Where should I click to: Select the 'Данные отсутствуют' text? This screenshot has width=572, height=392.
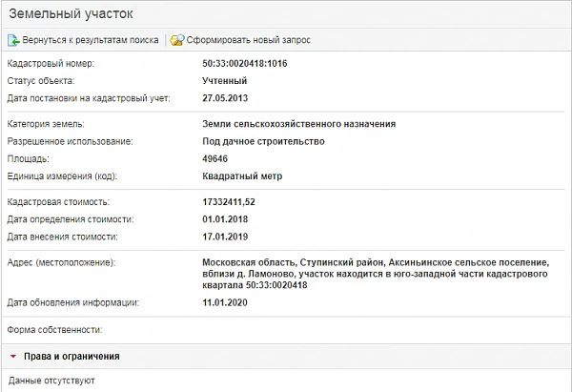pyautogui.click(x=51, y=381)
